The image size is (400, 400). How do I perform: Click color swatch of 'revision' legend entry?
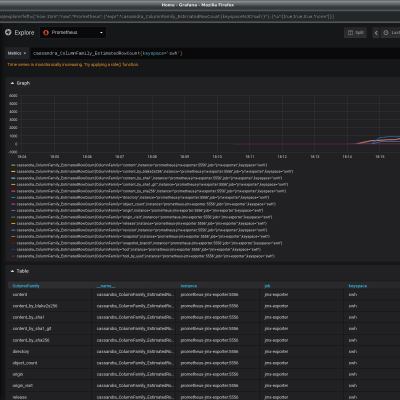[x=13, y=230]
